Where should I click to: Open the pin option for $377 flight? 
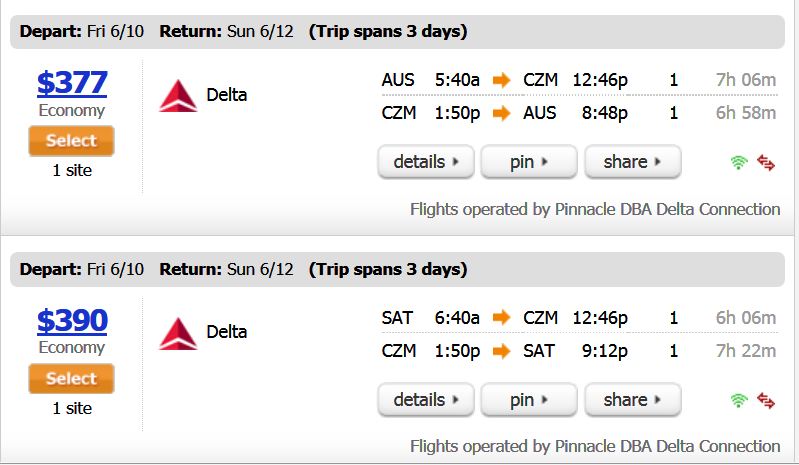click(529, 162)
